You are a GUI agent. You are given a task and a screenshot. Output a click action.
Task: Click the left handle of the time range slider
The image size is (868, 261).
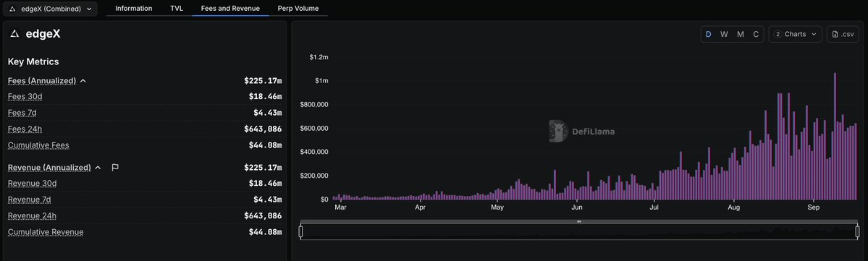tap(301, 231)
